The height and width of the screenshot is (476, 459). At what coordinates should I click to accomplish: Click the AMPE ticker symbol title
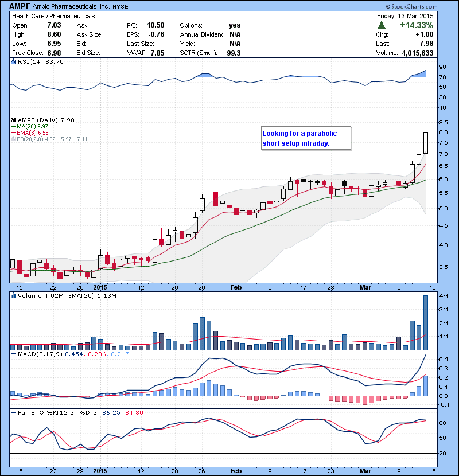(x=20, y=6)
